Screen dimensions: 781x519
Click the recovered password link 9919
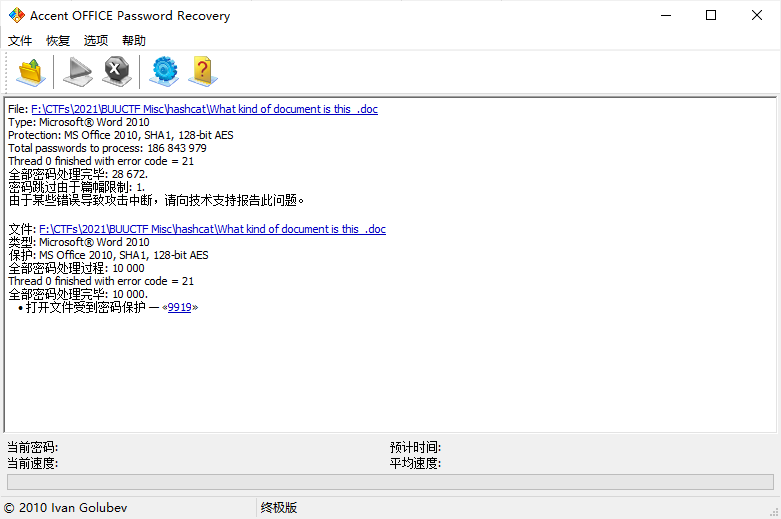click(x=180, y=307)
